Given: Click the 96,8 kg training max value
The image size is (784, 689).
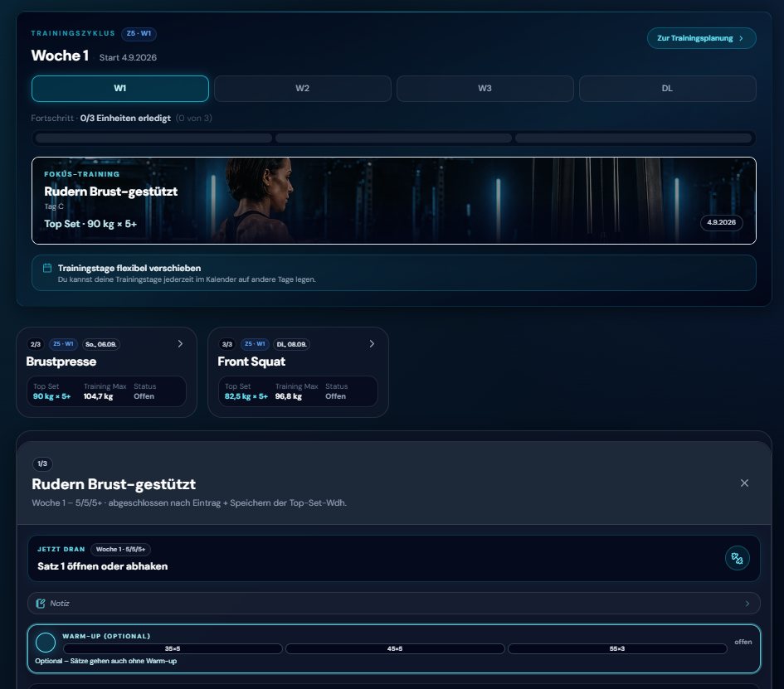Looking at the screenshot, I should [289, 396].
